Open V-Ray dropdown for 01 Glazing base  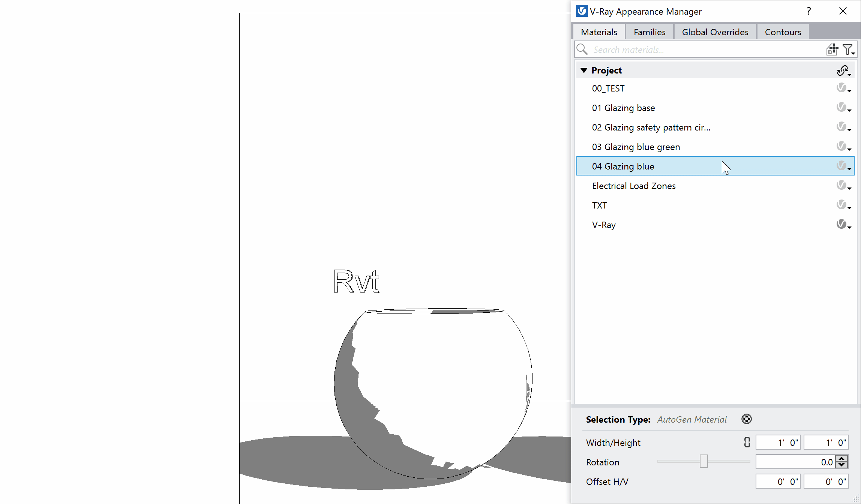(x=844, y=108)
